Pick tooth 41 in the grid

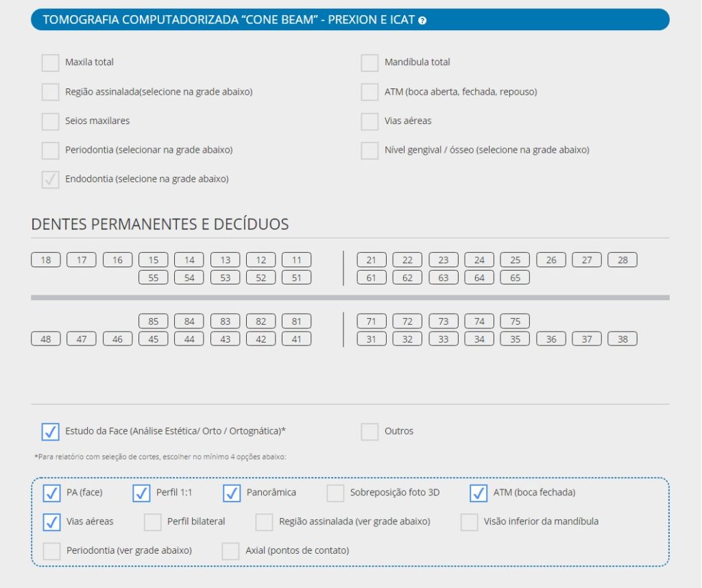pos(296,339)
